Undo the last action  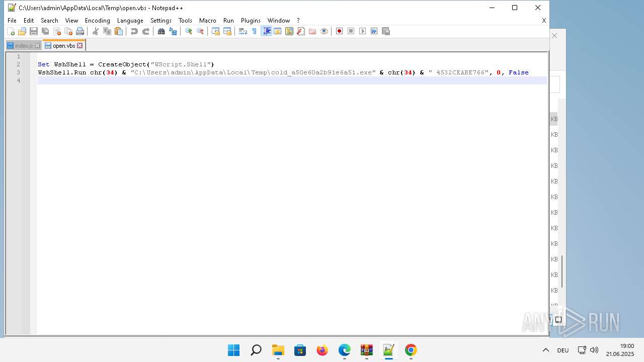(x=134, y=31)
